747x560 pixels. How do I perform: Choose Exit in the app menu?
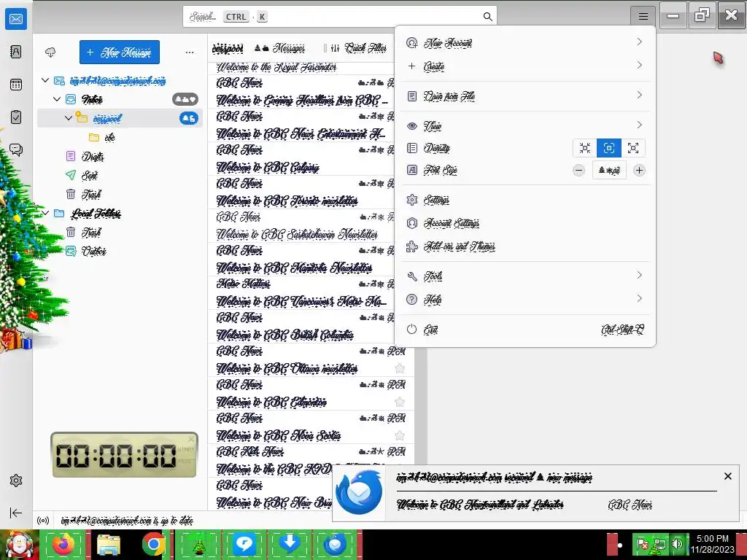click(x=525, y=330)
